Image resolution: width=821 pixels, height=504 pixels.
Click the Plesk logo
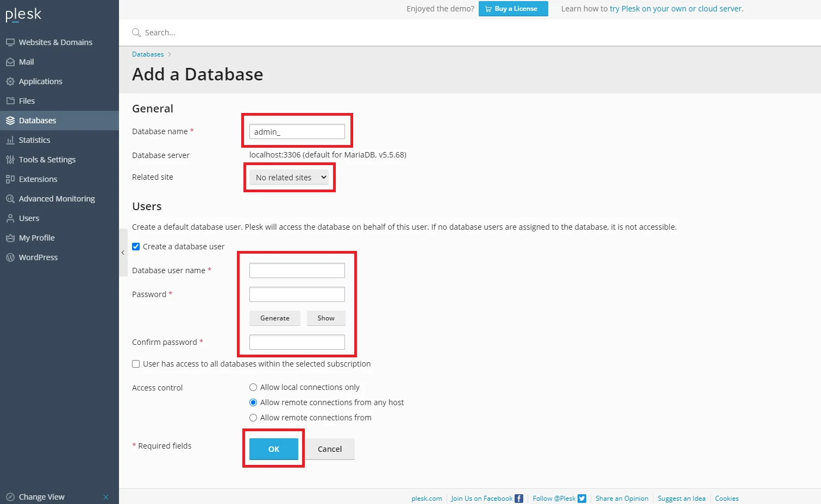tap(23, 15)
